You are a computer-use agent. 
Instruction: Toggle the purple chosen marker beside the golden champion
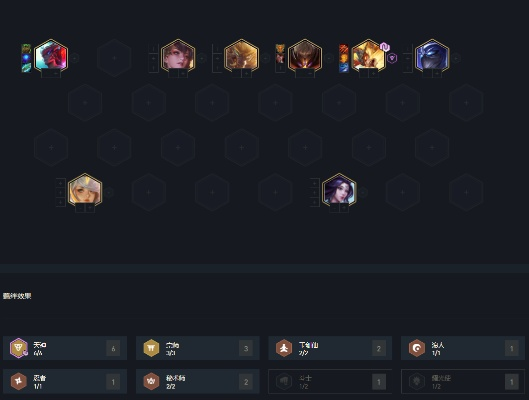pyautogui.click(x=392, y=58)
